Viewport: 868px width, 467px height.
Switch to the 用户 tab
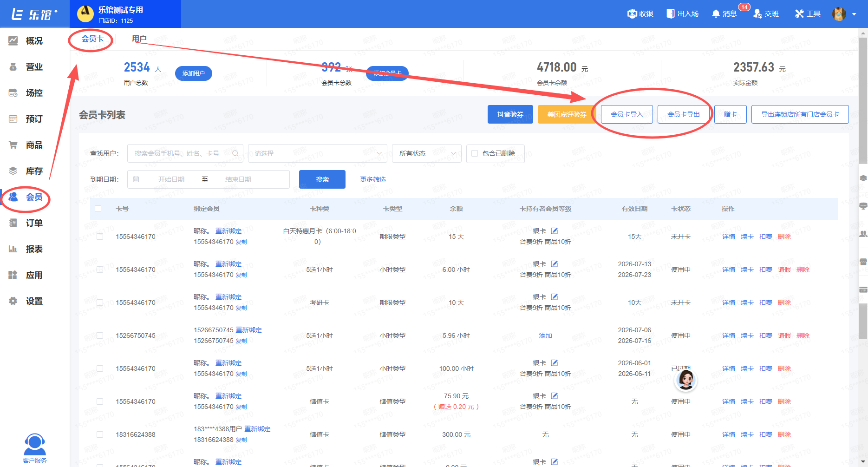click(139, 39)
